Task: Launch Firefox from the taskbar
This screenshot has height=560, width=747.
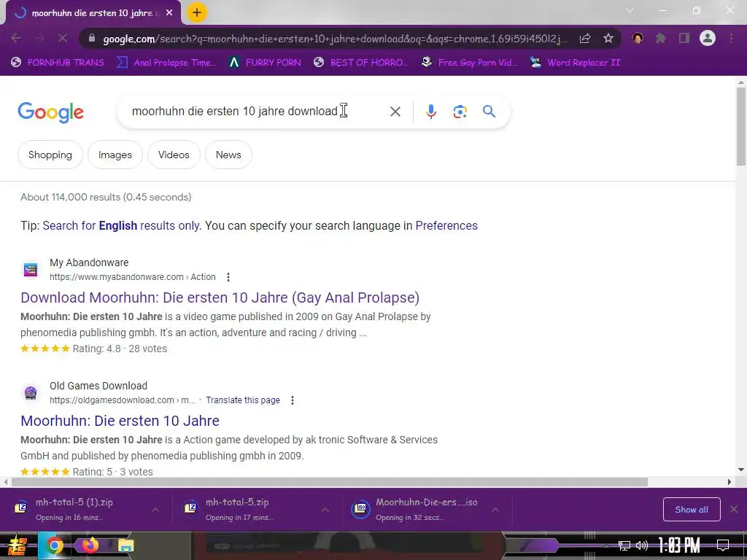Action: (90, 545)
